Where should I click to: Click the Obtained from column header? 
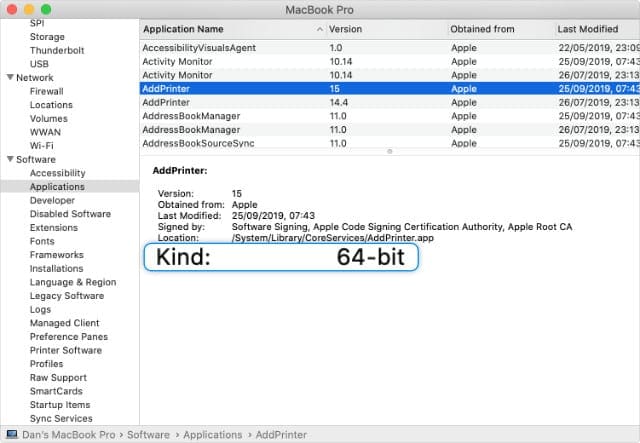coord(484,29)
